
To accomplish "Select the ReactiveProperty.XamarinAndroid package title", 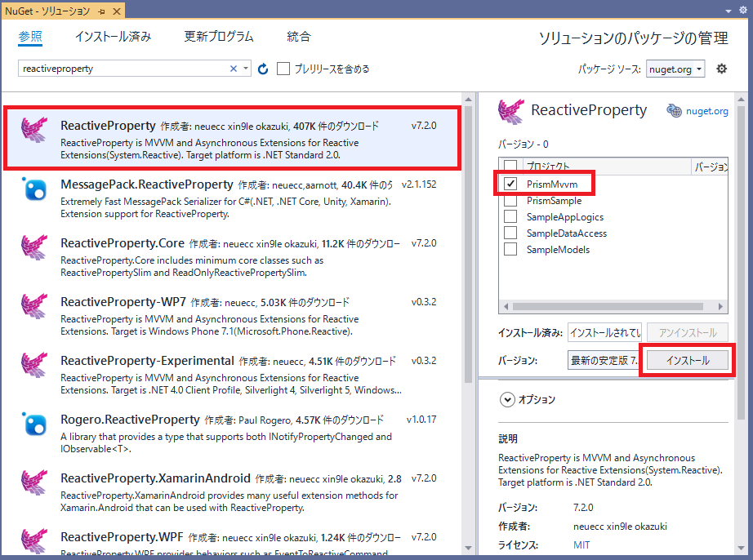I will click(x=156, y=478).
